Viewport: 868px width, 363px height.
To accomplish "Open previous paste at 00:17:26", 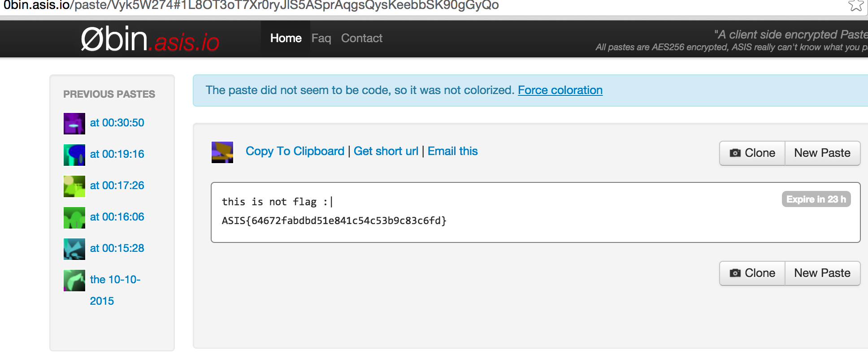I will click(117, 186).
